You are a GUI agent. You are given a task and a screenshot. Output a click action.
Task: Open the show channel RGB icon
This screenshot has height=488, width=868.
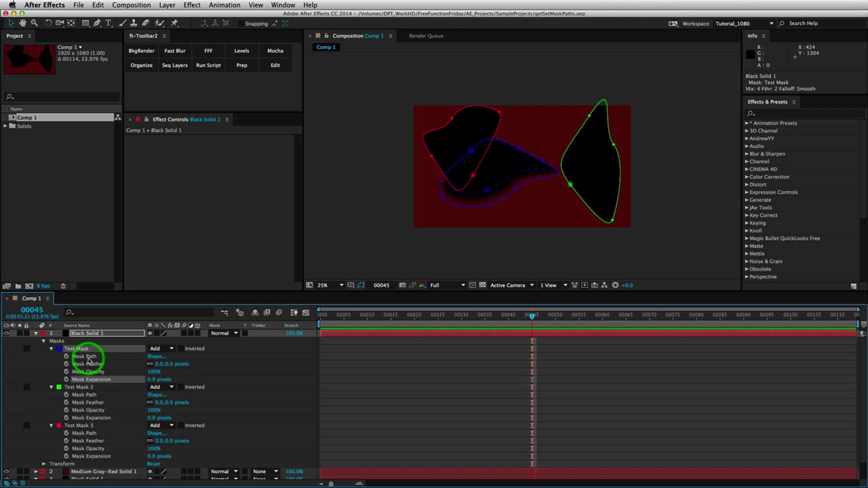coord(423,285)
